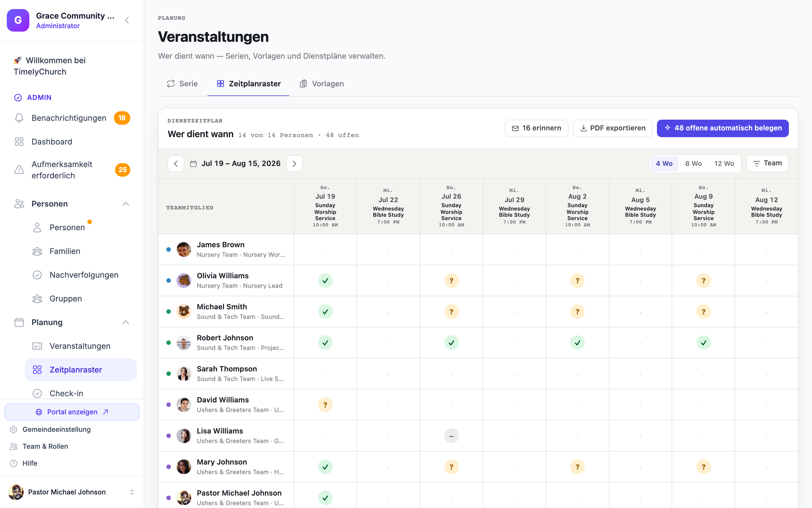Click Mary Johnson's question mark on Aug 9

click(x=703, y=467)
